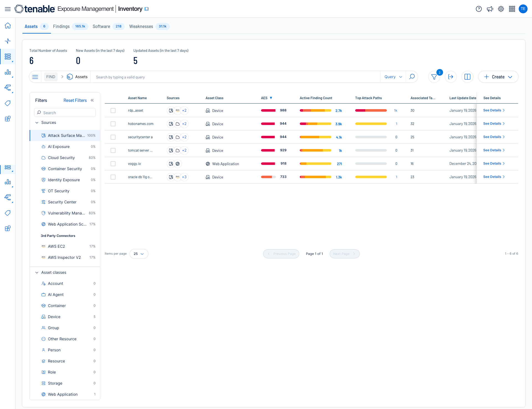Open the items per page dropdown
532x409 pixels.
pyautogui.click(x=139, y=254)
